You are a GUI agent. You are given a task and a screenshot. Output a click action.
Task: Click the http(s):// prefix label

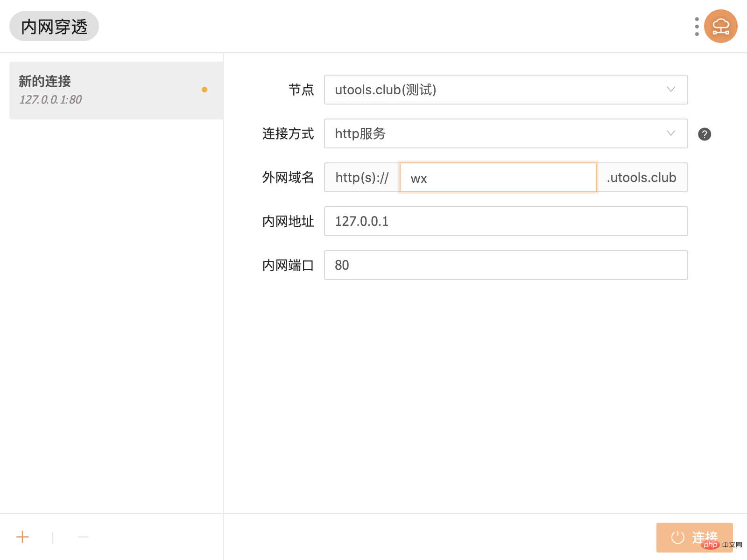pyautogui.click(x=362, y=177)
